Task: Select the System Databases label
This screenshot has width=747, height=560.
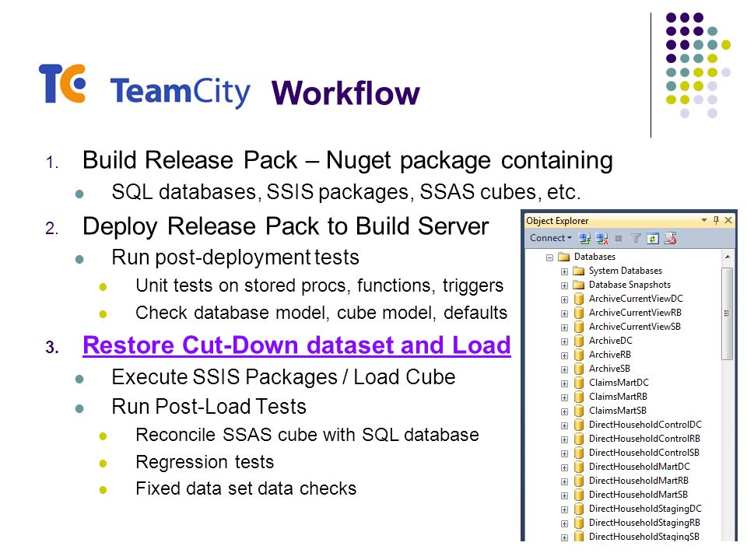Action: click(x=626, y=271)
